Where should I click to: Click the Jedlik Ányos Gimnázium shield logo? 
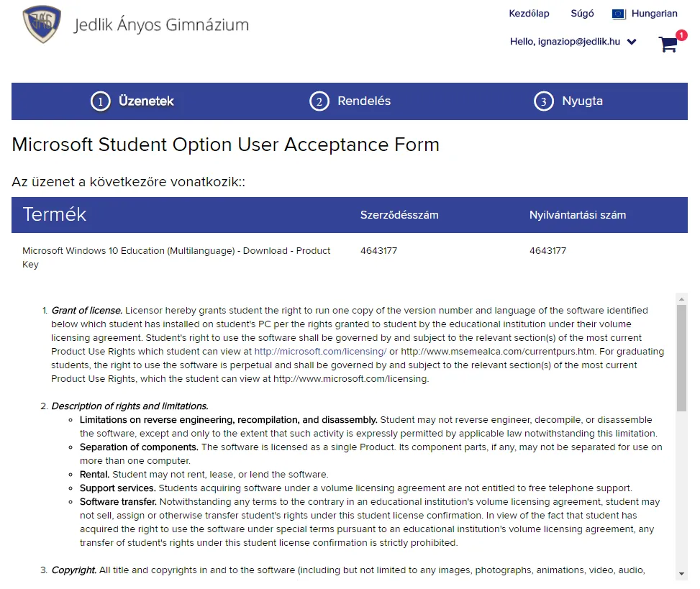[x=42, y=24]
